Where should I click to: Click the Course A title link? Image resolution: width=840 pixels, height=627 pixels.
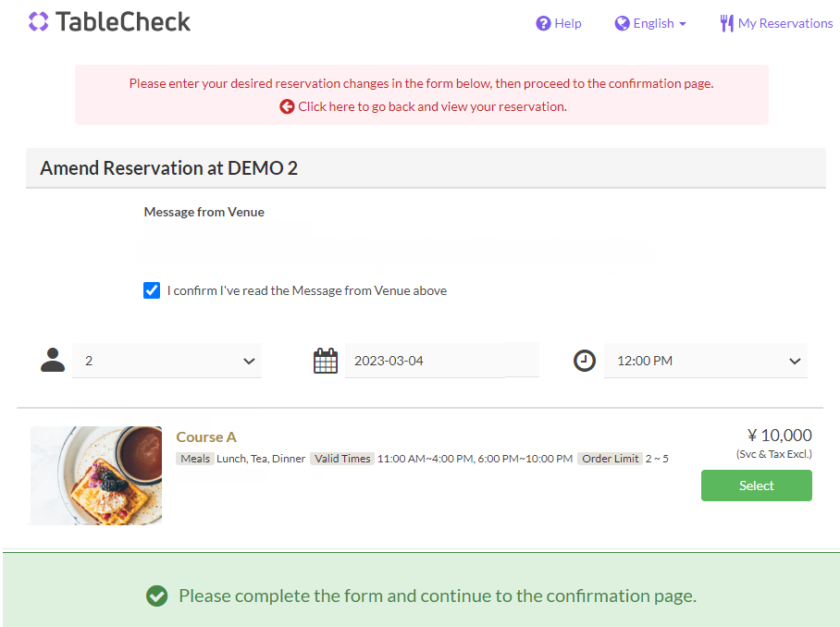pos(206,436)
